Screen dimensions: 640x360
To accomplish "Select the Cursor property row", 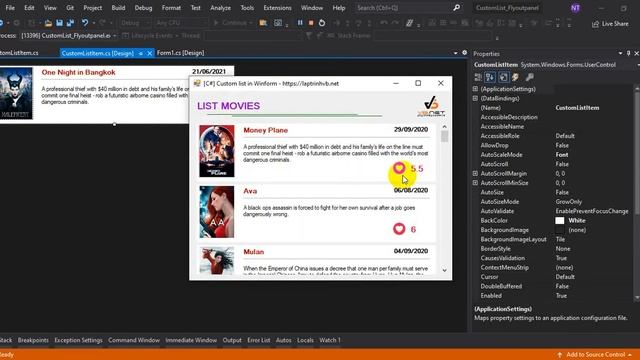I will [x=553, y=277].
